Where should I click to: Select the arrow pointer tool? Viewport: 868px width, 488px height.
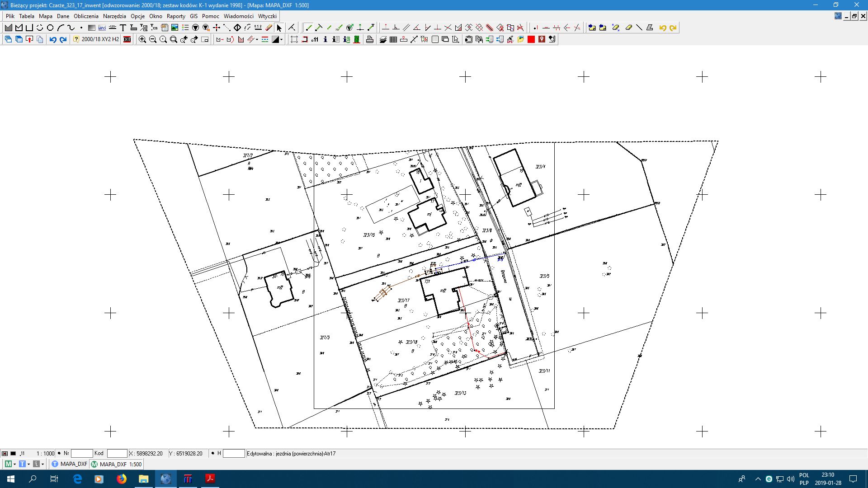[x=279, y=28]
